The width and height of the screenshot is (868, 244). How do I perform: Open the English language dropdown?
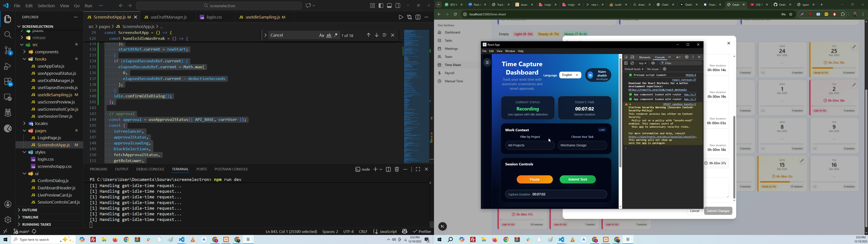click(x=570, y=75)
